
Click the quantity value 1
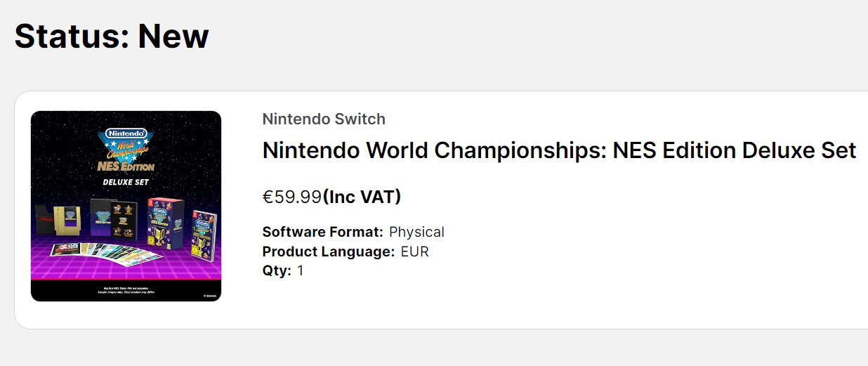point(301,270)
